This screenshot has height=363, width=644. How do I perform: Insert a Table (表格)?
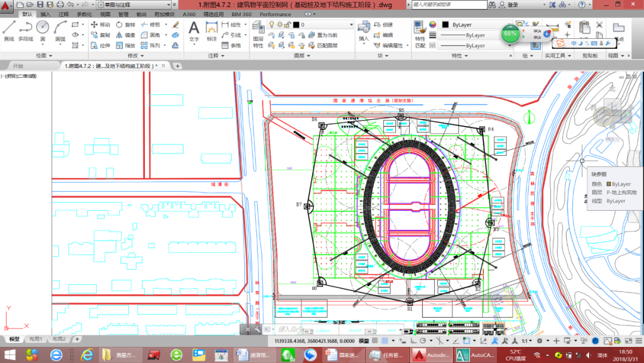(x=231, y=45)
